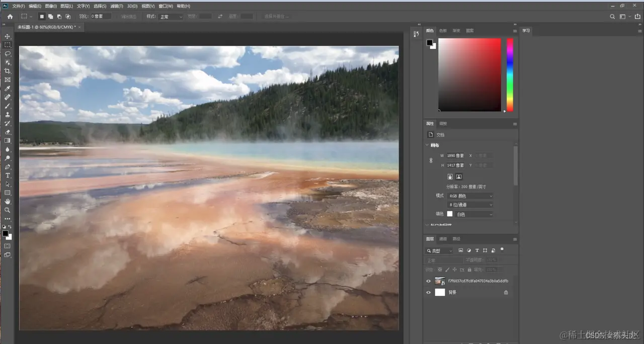The image size is (644, 344).
Task: Open the Color panel options menu
Action: click(515, 31)
